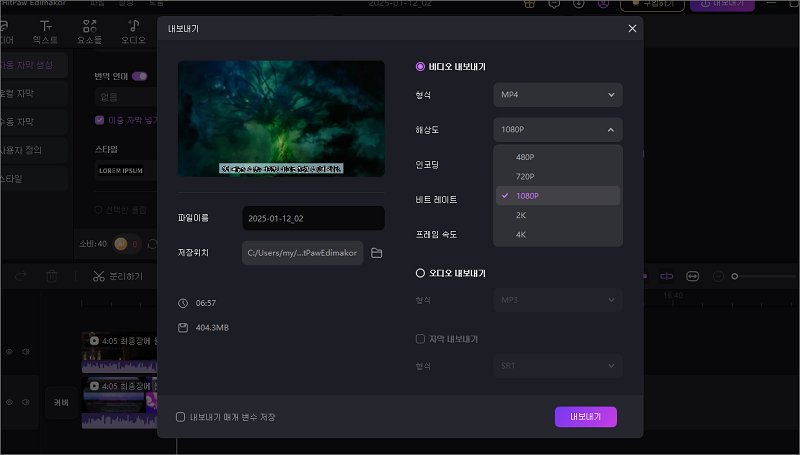Choose 480P from the resolution list
800x455 pixels.
[x=558, y=157]
